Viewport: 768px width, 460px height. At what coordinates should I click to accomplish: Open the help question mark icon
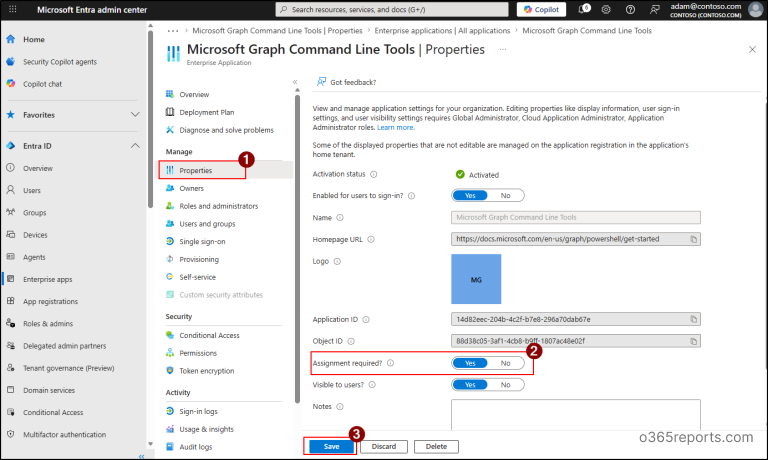click(630, 9)
